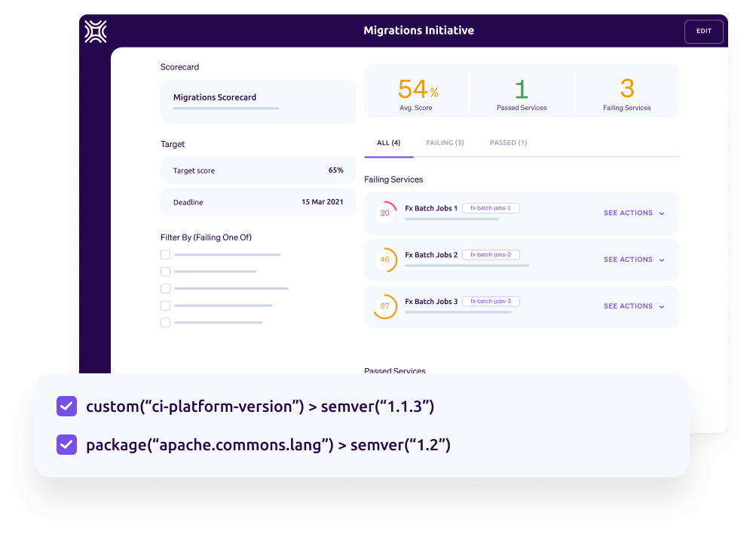Click the Deadline 15 Mar 2021 field
Screen dimensions: 756x534
258,202
